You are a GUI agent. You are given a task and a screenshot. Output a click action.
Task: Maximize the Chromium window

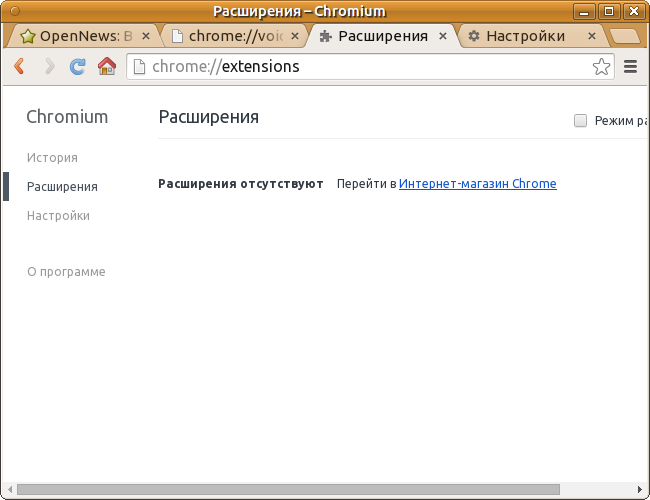609,11
